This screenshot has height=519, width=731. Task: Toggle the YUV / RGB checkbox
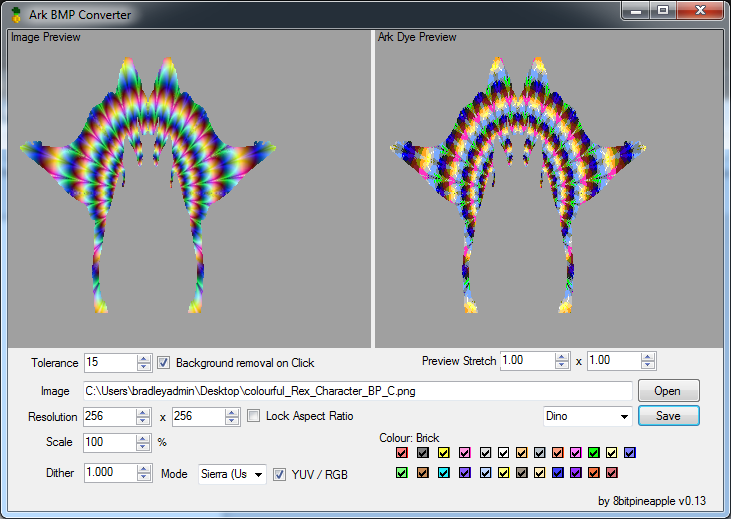[279, 474]
